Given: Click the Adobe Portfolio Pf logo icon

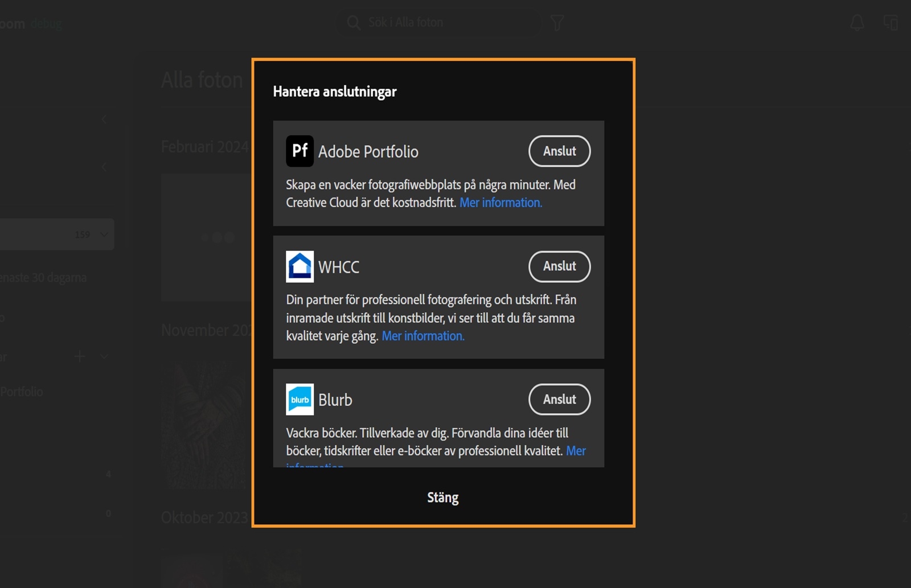Looking at the screenshot, I should [299, 151].
